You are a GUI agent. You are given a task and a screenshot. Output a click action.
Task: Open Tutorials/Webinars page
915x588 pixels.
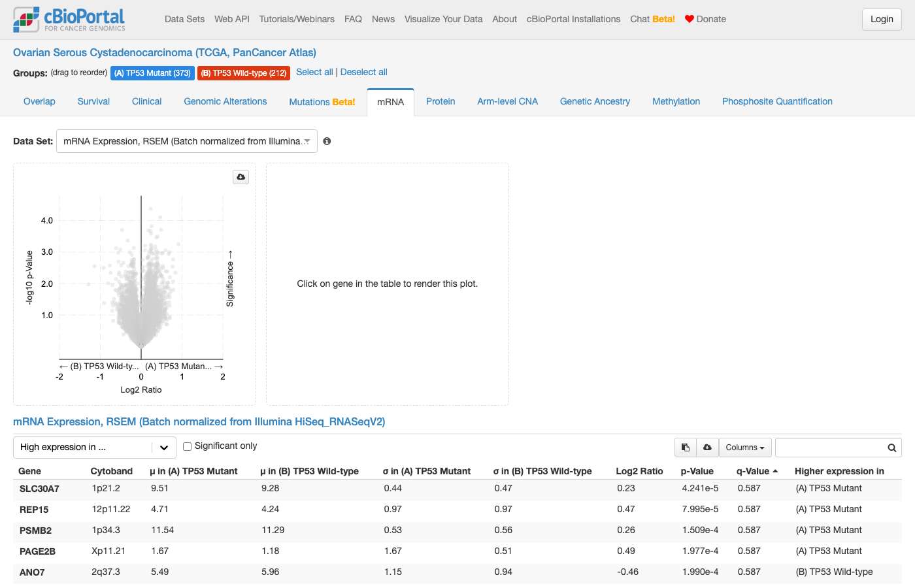pyautogui.click(x=297, y=19)
